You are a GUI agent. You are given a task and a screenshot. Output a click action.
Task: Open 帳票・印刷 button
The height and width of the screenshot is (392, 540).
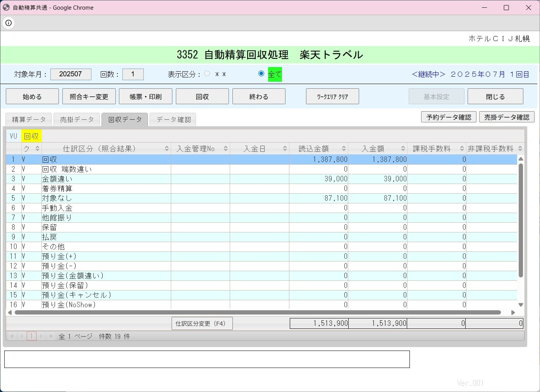pyautogui.click(x=146, y=96)
